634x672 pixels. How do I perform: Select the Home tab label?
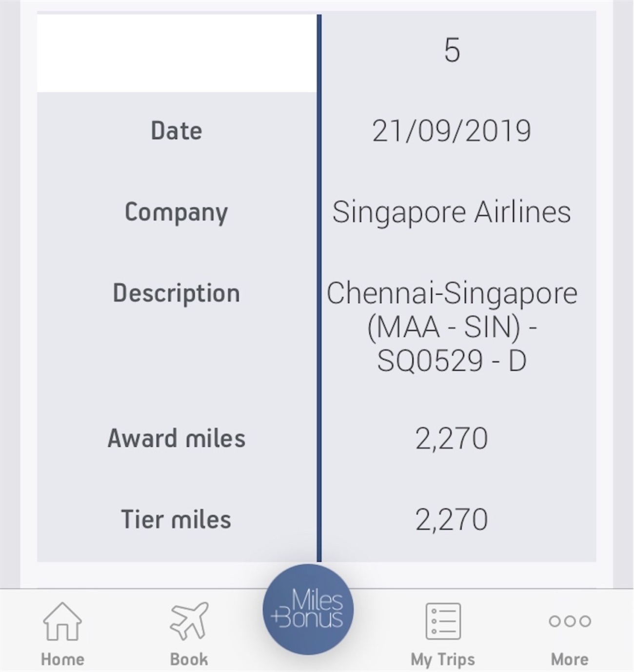pyautogui.click(x=62, y=659)
